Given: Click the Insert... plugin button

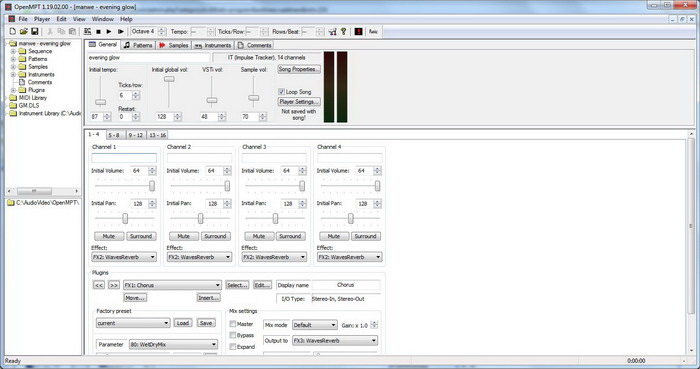Looking at the screenshot, I should click(208, 298).
